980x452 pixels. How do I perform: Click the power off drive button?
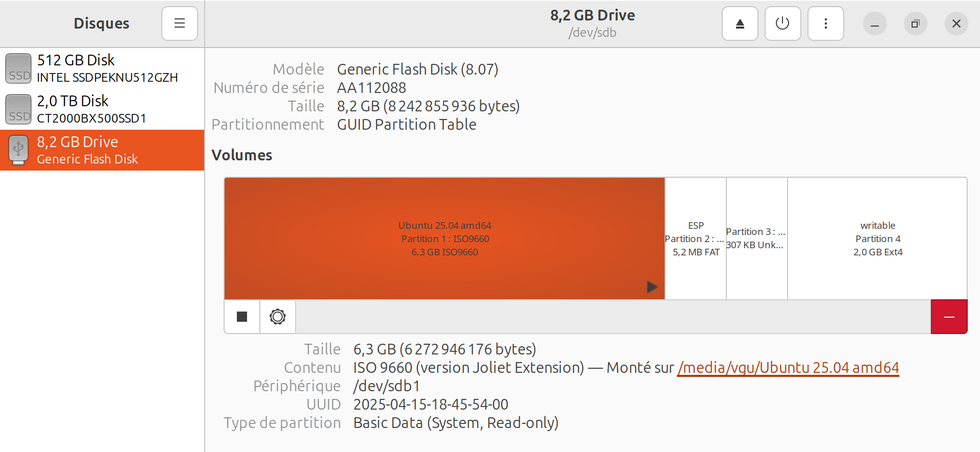click(782, 23)
